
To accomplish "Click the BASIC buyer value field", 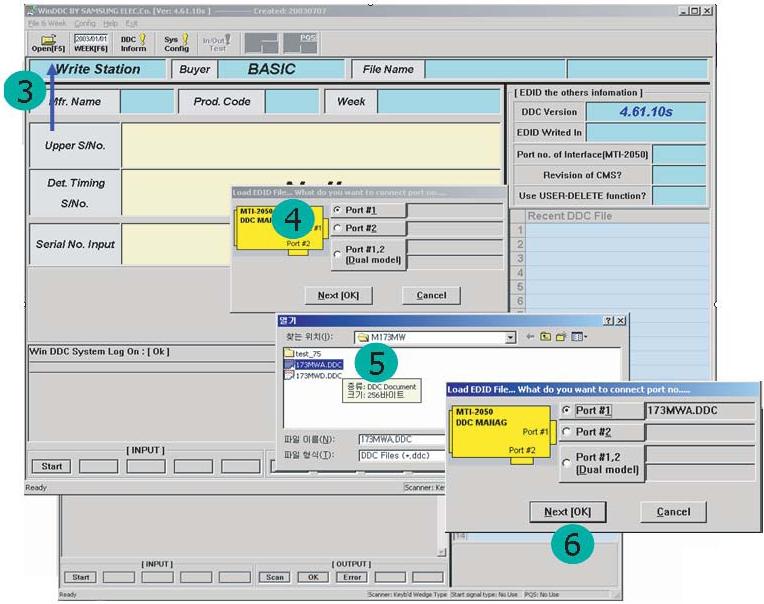I will [x=281, y=69].
